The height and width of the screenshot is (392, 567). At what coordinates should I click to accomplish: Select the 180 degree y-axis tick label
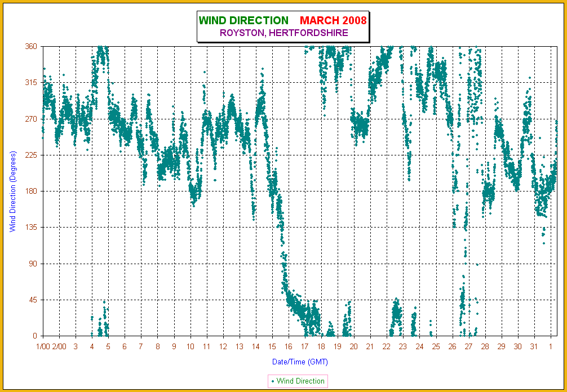coord(31,191)
